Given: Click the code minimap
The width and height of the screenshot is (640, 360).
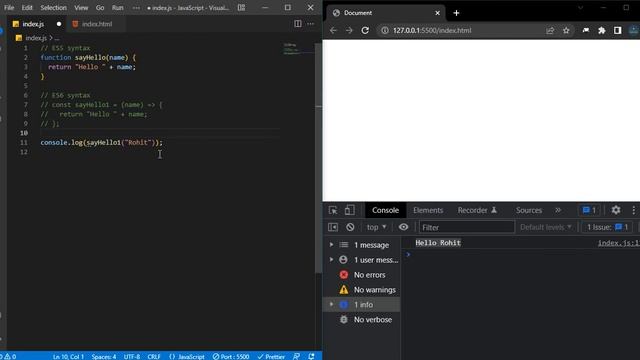Looking at the screenshot, I should coord(298,49).
